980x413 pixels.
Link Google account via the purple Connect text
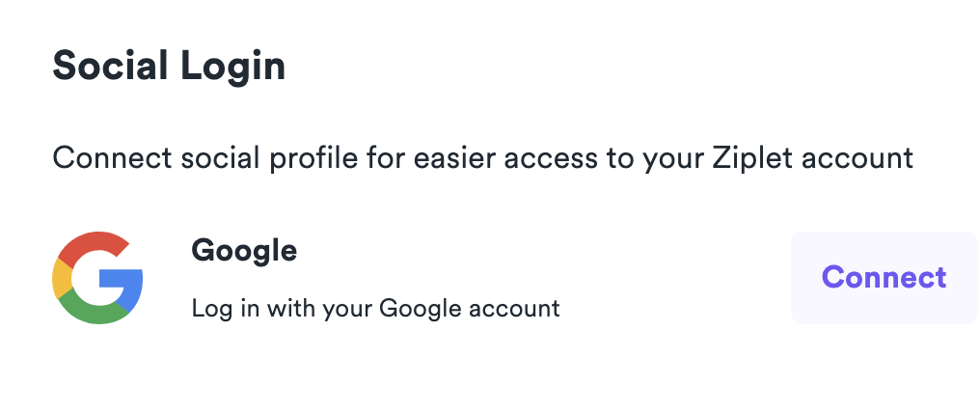coord(885,277)
